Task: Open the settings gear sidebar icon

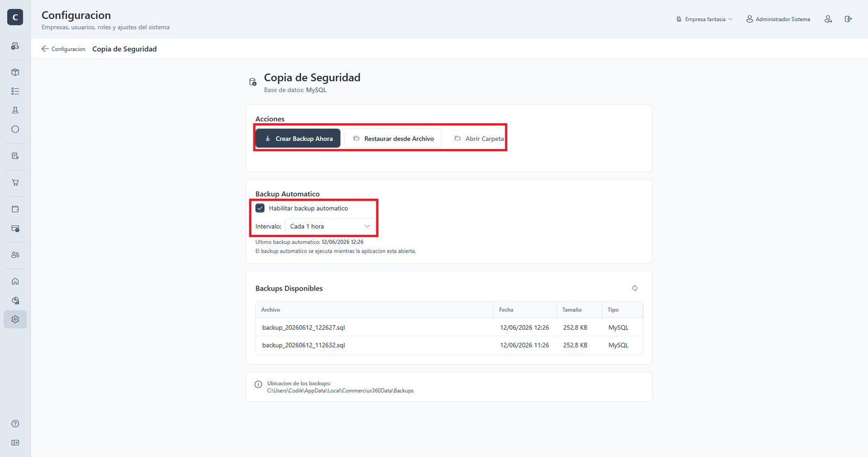Action: pos(15,319)
